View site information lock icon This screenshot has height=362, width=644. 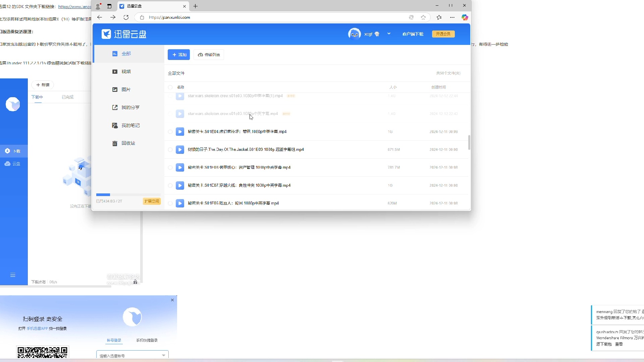[x=142, y=17]
